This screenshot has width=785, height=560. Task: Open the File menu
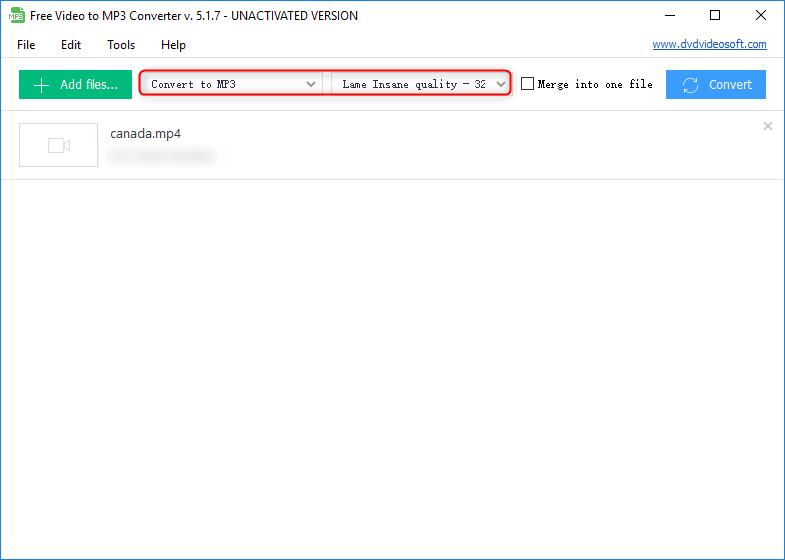(x=26, y=45)
